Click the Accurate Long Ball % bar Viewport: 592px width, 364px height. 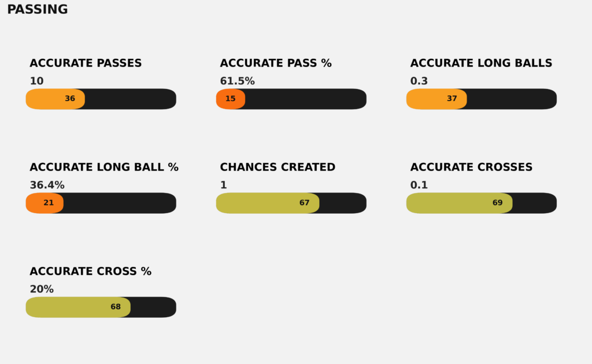[101, 203]
